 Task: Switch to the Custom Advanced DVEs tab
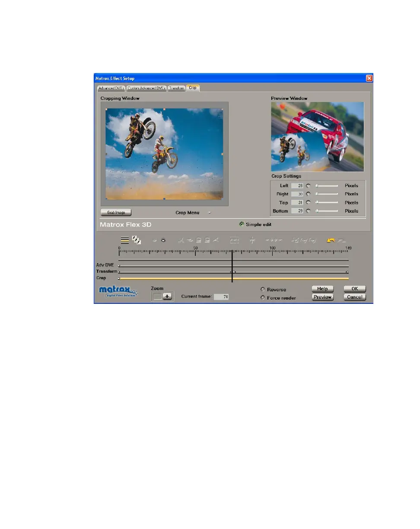point(146,88)
